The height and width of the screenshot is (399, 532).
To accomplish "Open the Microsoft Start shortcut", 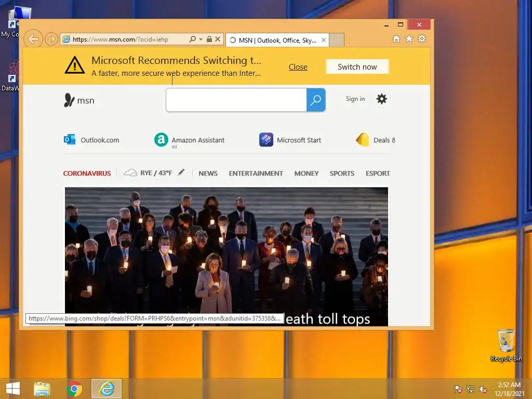I will click(x=290, y=140).
